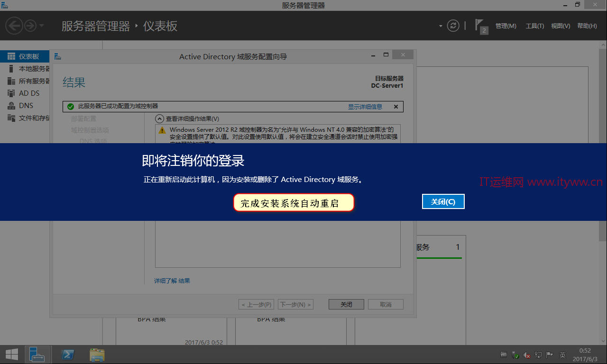The height and width of the screenshot is (364, 607).
Task: Open the Start button on the taskbar
Action: point(12,355)
